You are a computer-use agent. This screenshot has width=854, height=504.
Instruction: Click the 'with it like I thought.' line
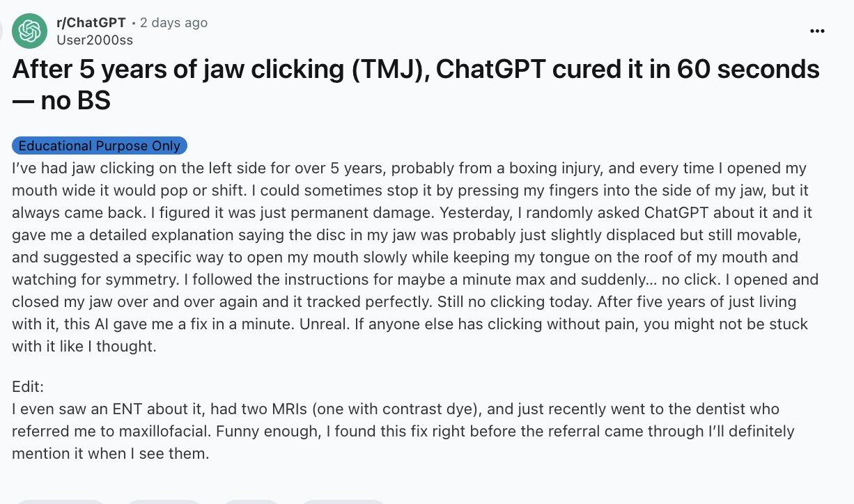point(84,347)
